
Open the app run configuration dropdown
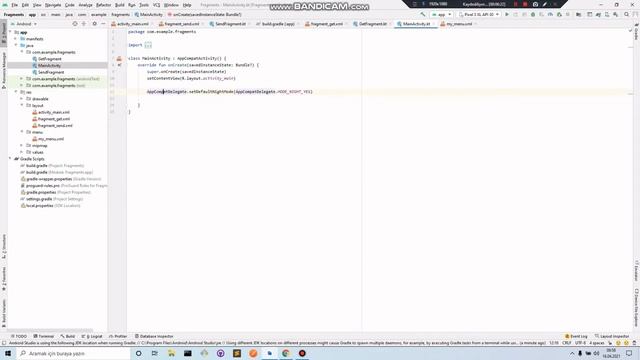point(442,14)
